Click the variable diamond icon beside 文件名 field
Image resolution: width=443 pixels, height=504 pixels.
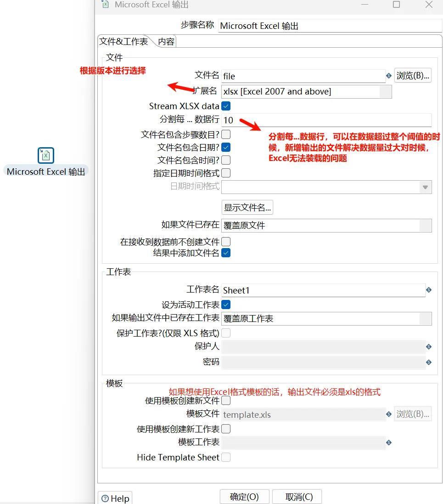[389, 76]
